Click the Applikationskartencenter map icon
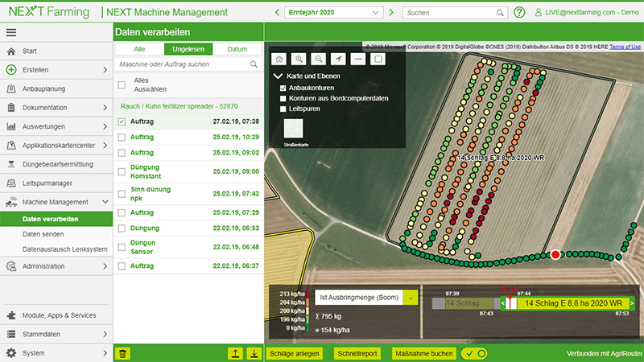Screen dimensions: 644x362 [11, 146]
